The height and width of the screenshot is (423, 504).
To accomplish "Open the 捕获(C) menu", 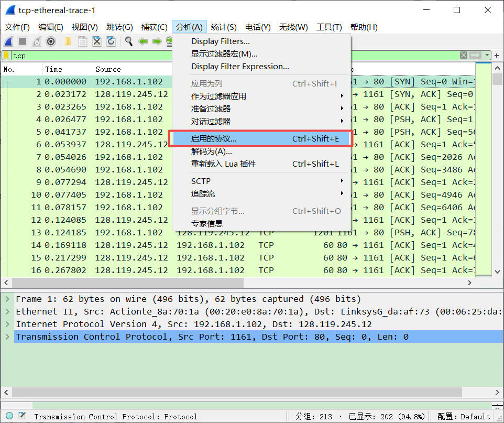I will [x=154, y=27].
